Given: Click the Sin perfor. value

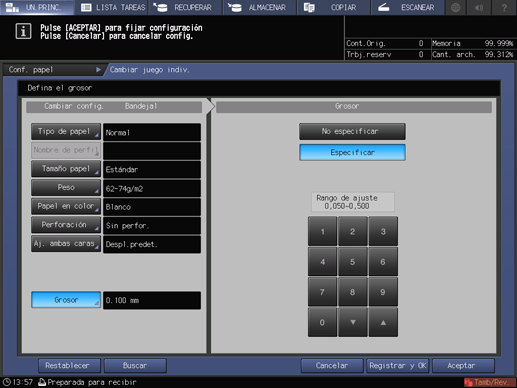Looking at the screenshot, I should coord(152,226).
